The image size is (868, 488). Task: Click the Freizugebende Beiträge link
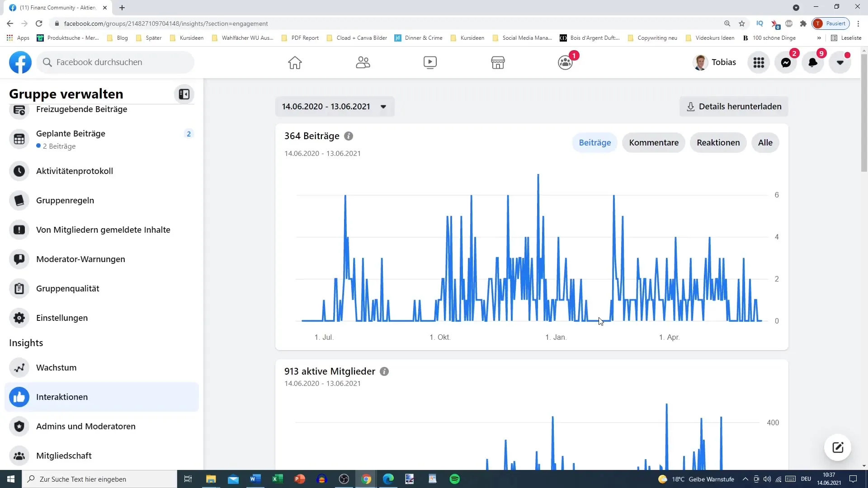tap(82, 109)
